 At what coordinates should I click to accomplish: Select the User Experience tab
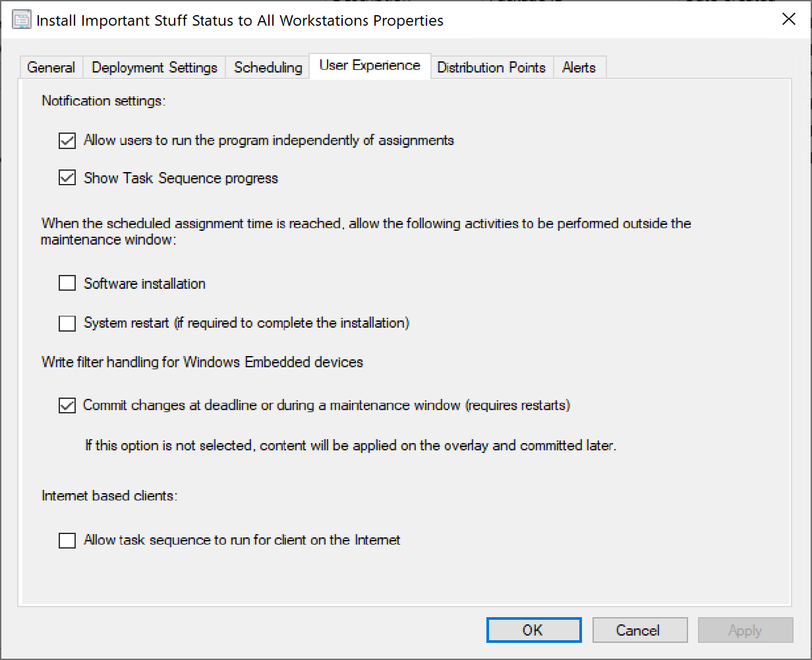click(370, 65)
